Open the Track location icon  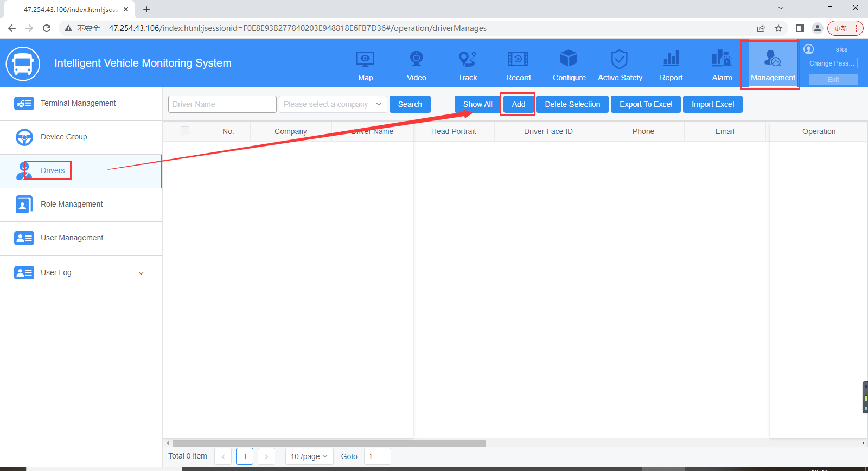(467, 59)
